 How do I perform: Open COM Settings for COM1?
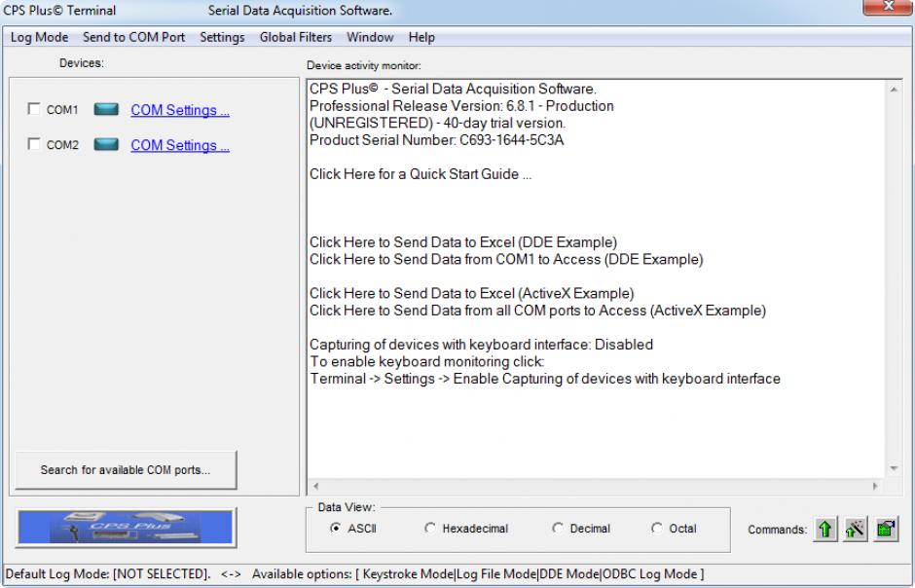180,110
